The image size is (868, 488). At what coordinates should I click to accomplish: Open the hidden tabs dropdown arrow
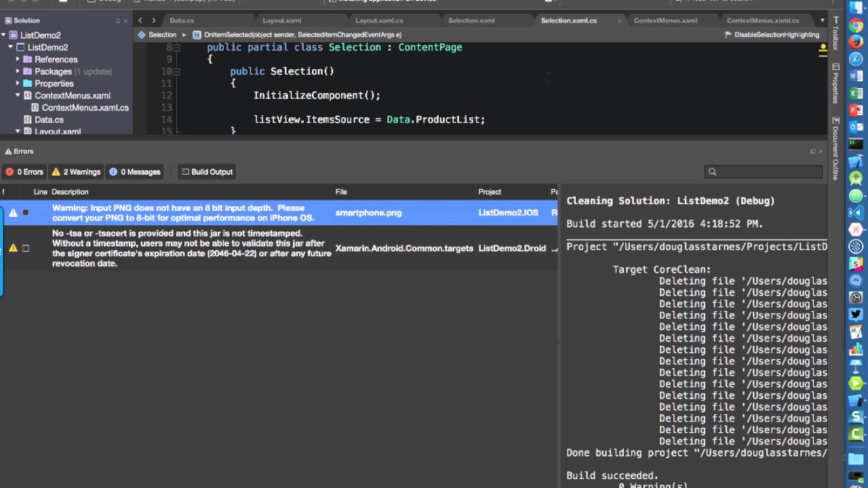823,20
